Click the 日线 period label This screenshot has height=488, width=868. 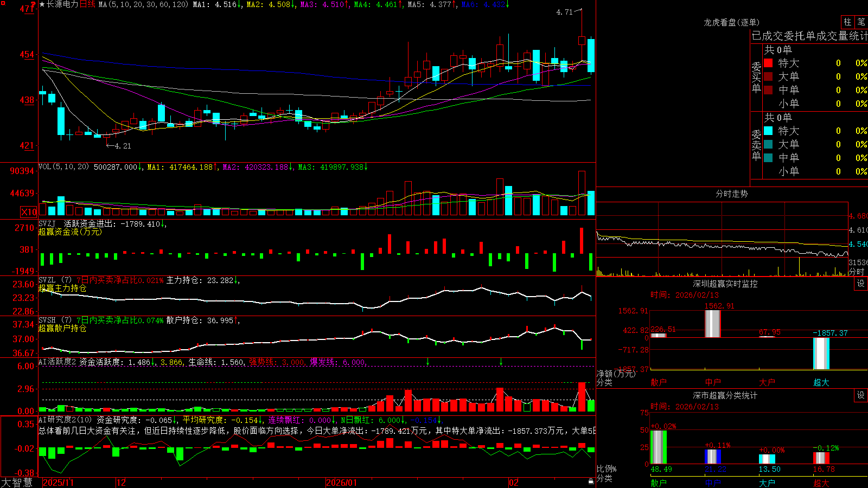[87, 4]
